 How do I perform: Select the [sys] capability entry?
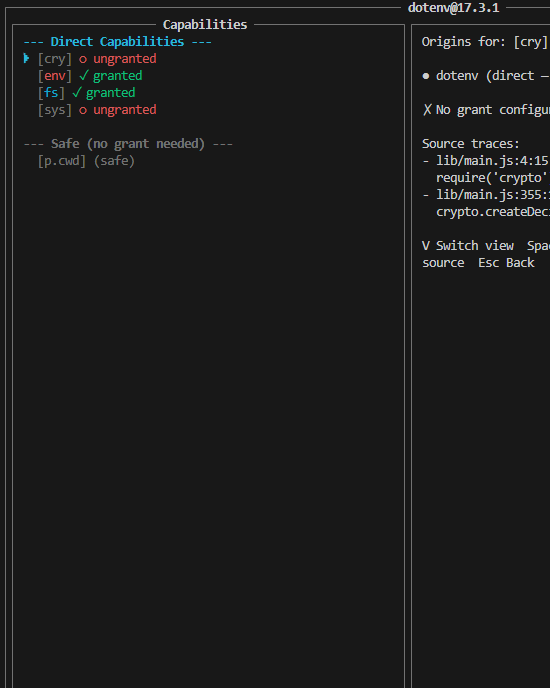pos(97,110)
